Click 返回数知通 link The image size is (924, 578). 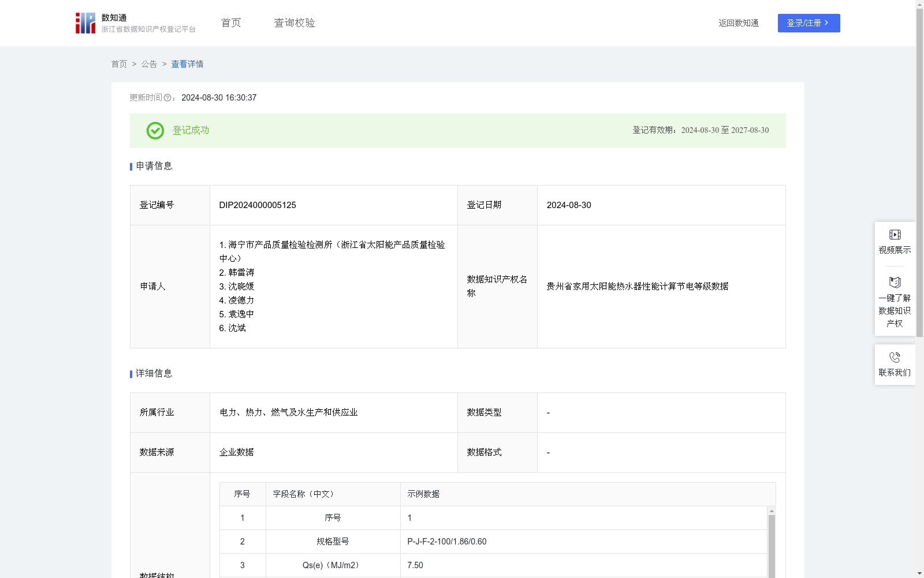tap(739, 23)
